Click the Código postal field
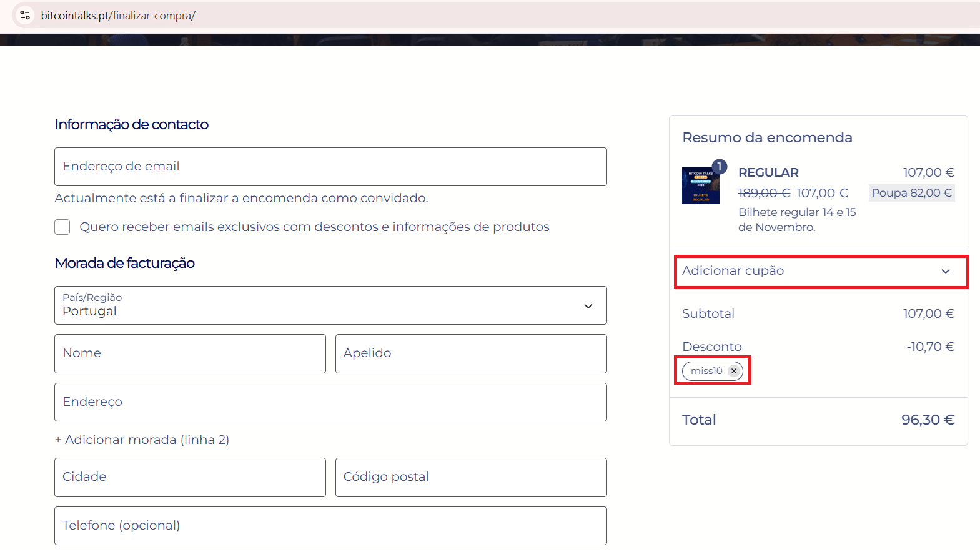 471,477
